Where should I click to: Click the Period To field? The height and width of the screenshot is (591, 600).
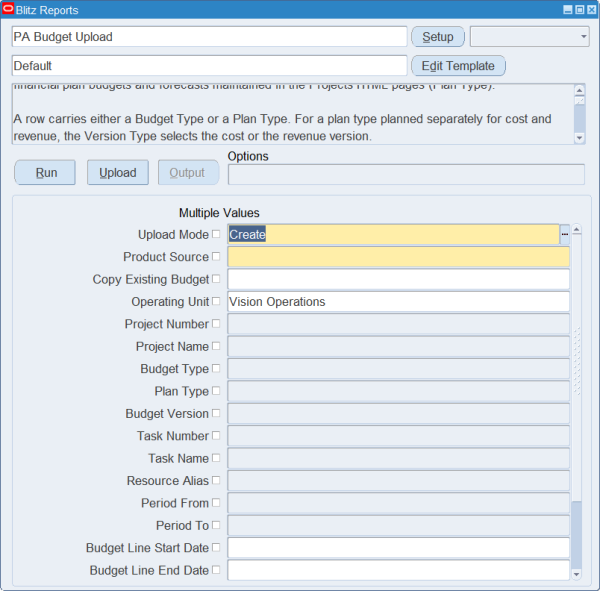pyautogui.click(x=398, y=525)
